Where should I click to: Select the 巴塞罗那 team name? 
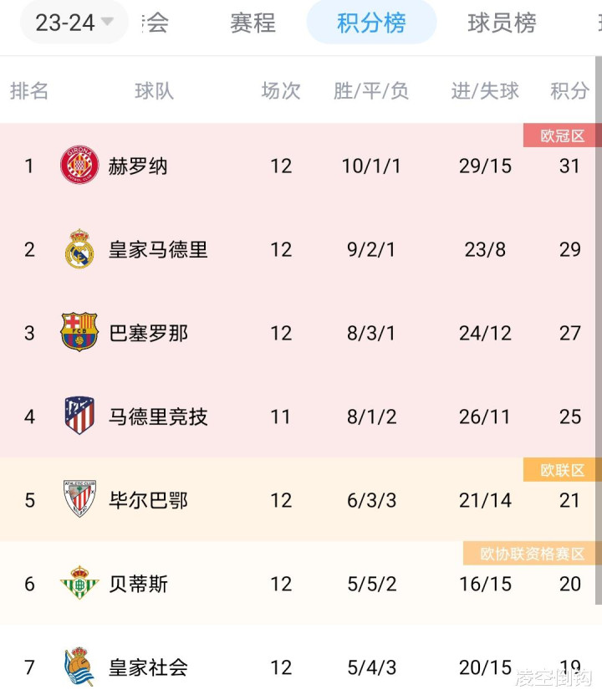click(148, 333)
